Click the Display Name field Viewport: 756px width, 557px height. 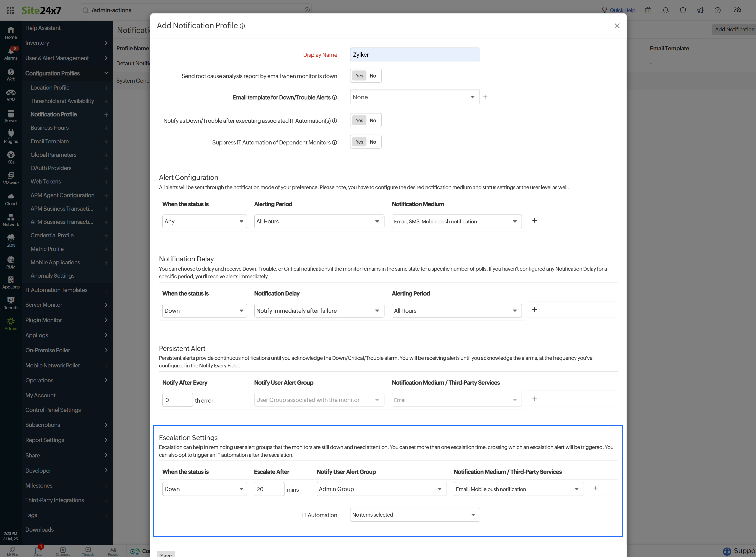pos(415,55)
